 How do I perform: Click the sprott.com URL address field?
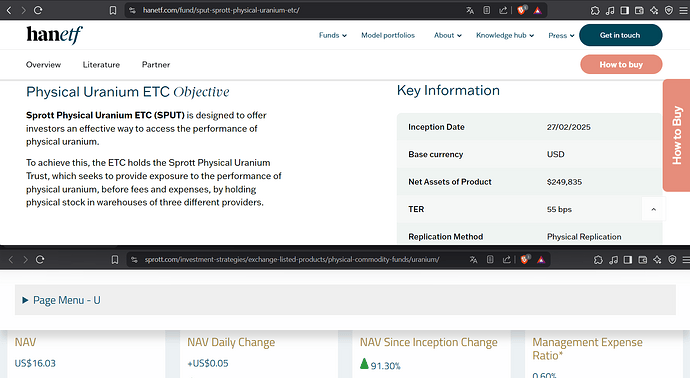click(292, 260)
